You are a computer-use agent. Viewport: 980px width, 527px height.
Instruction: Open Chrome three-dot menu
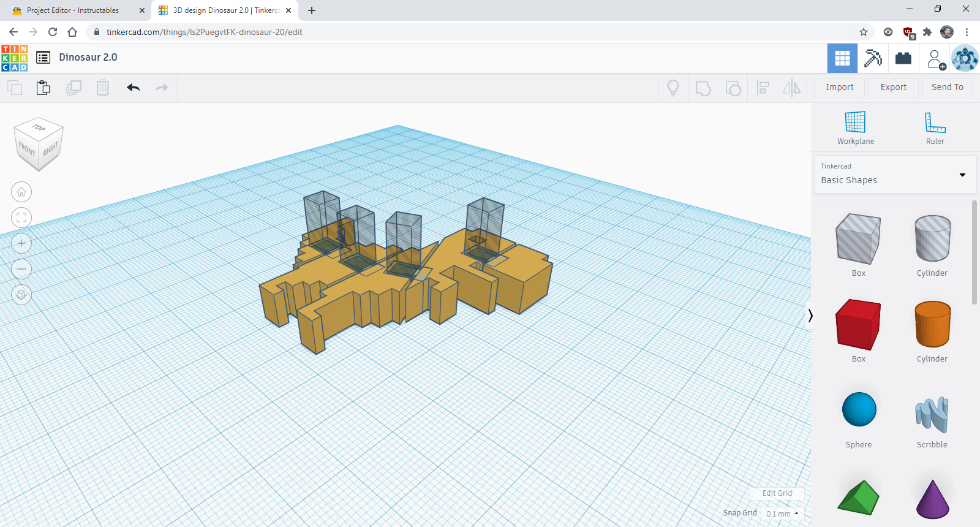967,32
